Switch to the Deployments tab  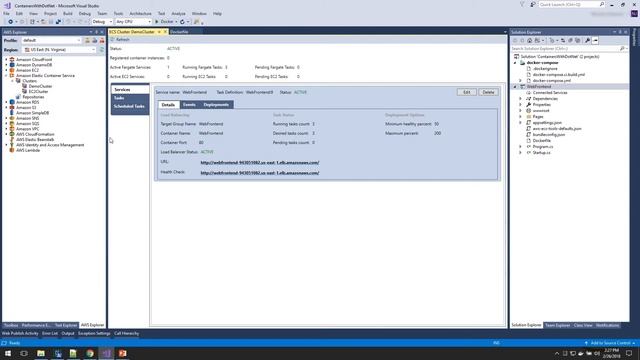pyautogui.click(x=216, y=105)
